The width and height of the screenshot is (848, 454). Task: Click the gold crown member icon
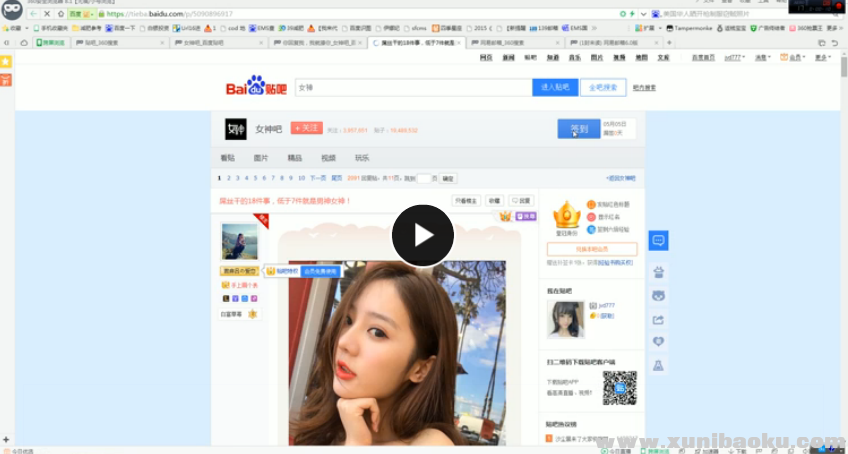coord(567,214)
